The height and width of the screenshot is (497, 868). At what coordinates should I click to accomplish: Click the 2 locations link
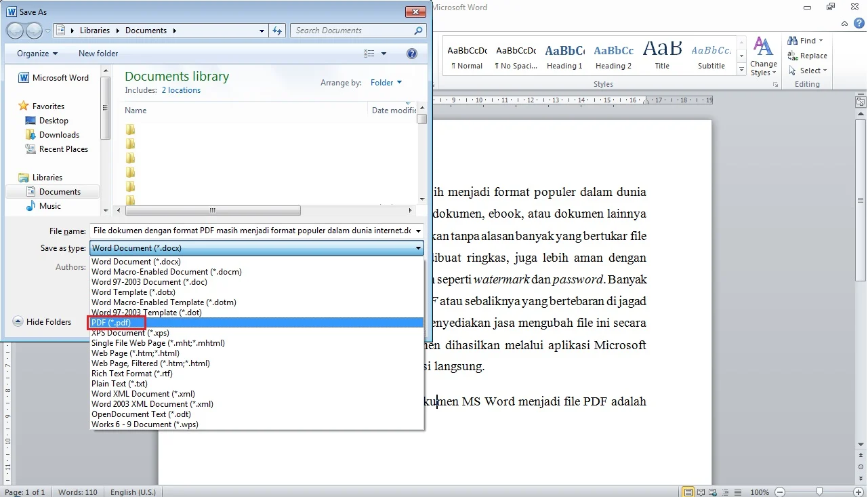tap(181, 90)
